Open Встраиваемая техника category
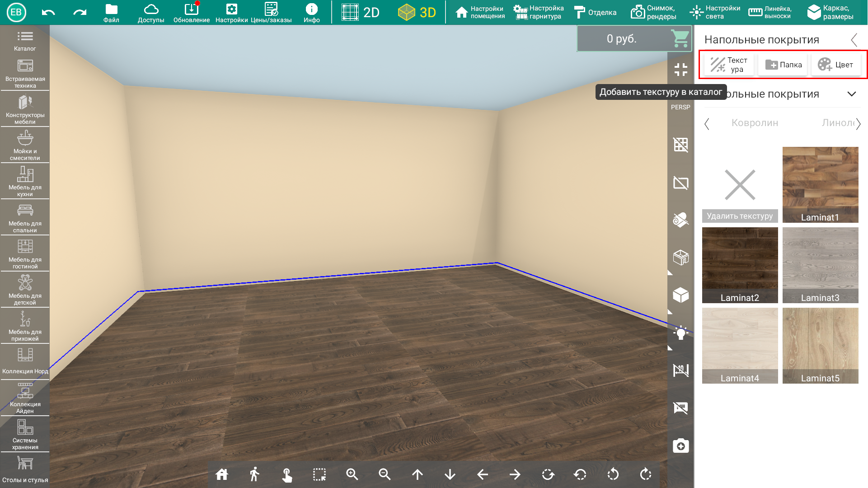The width and height of the screenshot is (868, 488). pos(25,73)
